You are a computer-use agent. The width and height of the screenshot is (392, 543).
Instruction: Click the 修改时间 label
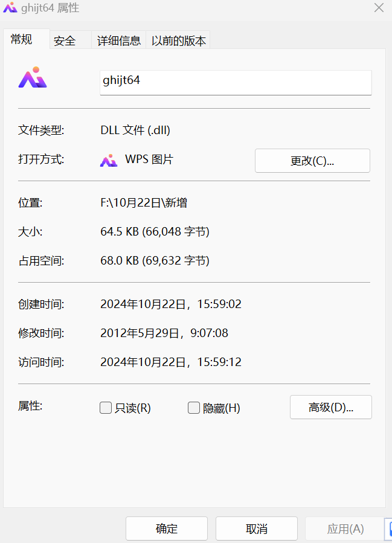click(x=41, y=333)
